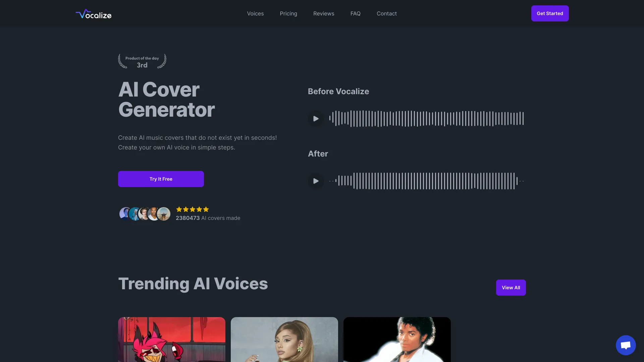Click the chat bubble support icon

(626, 345)
